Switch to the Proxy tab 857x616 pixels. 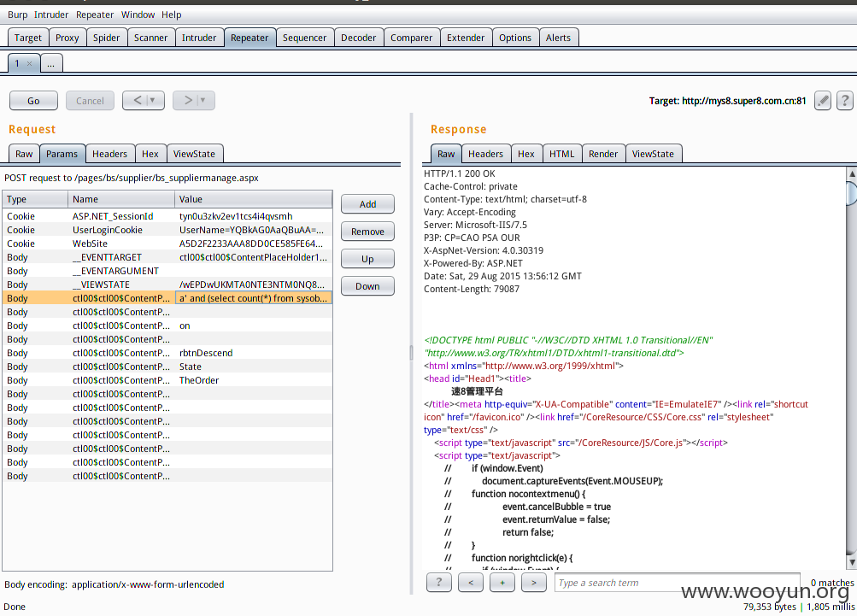(68, 38)
